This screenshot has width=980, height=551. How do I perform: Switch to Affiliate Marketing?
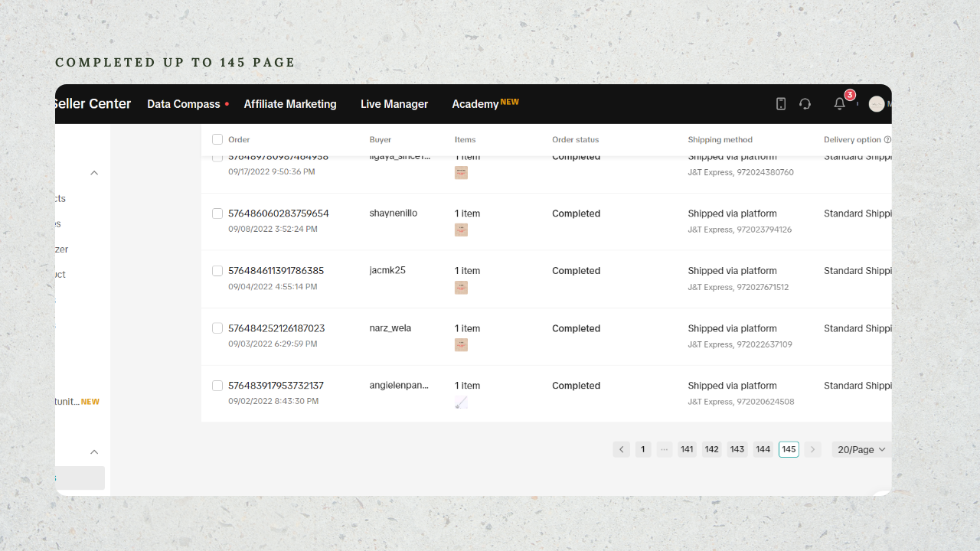click(290, 104)
